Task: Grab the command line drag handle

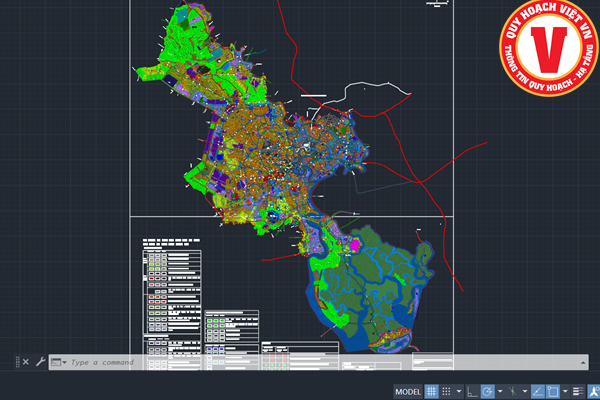Action: point(17,361)
